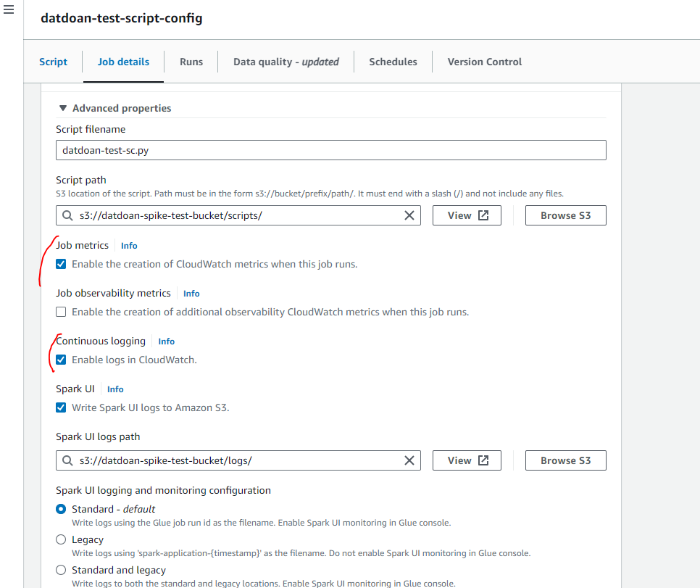This screenshot has height=588, width=700.
Task: Uncheck Continuous logging in CloudWatch
Action: (x=61, y=360)
